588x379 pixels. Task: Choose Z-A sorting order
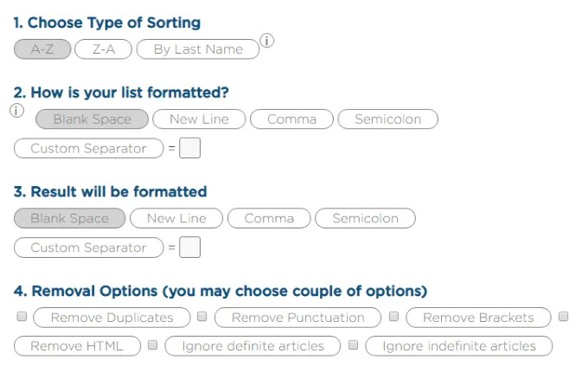[104, 49]
